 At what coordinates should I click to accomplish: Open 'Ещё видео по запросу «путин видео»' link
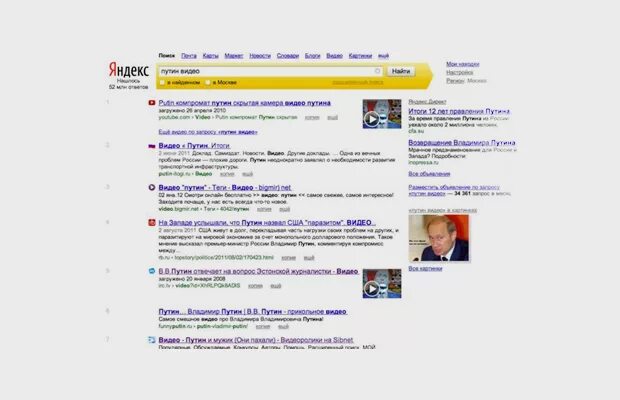[x=208, y=132]
